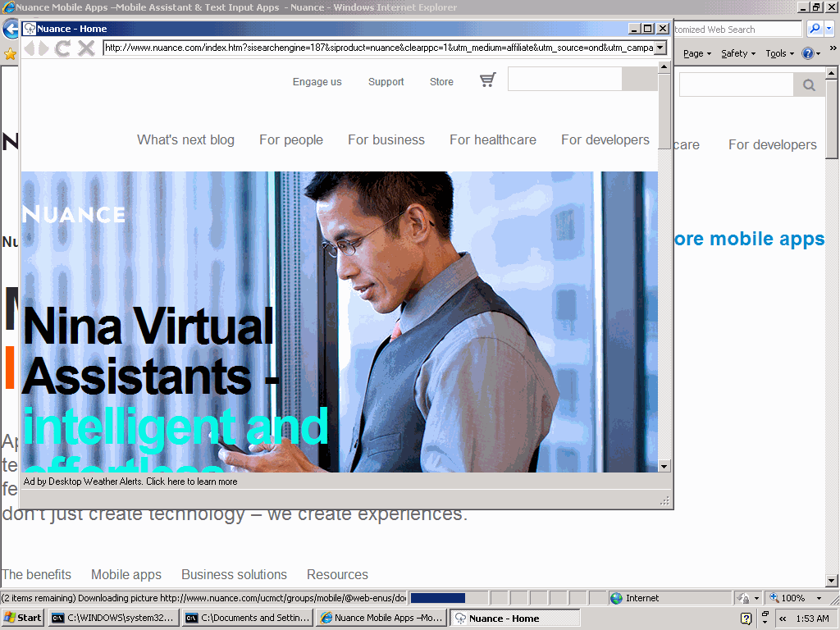Click the main window scroll up arrow

tap(832, 72)
